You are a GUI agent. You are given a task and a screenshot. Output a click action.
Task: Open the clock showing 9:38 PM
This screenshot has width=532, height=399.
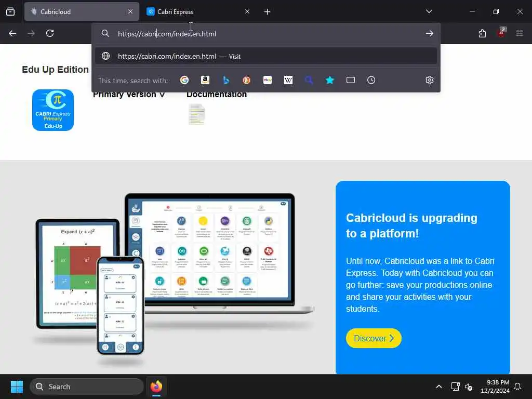point(495,387)
